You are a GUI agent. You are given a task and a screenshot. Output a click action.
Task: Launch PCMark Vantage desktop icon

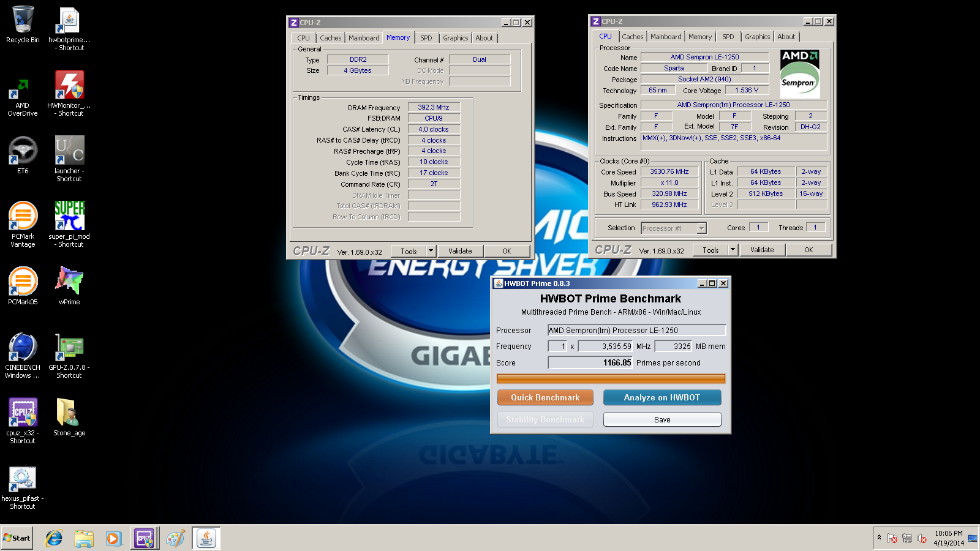coord(23,224)
